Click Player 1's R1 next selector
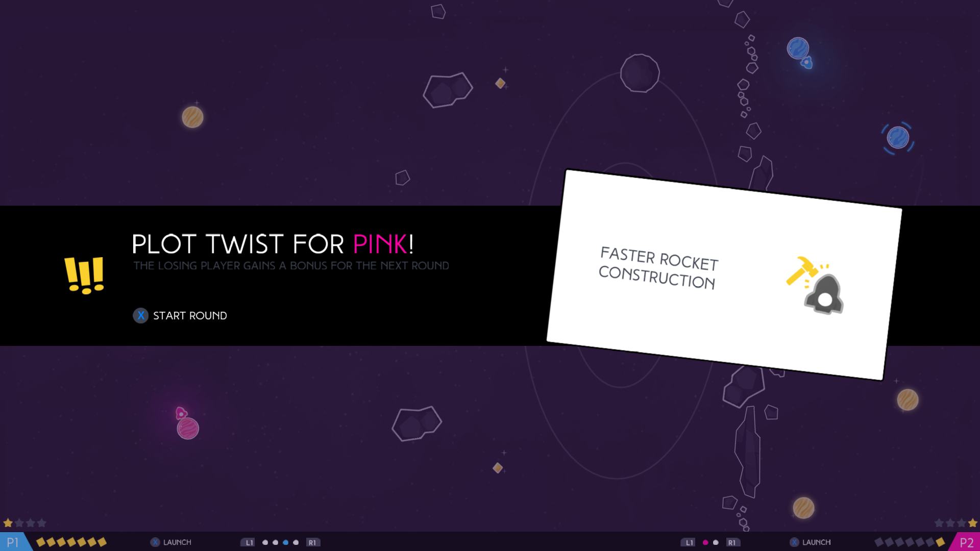Screen dimensions: 980x551 click(312, 542)
